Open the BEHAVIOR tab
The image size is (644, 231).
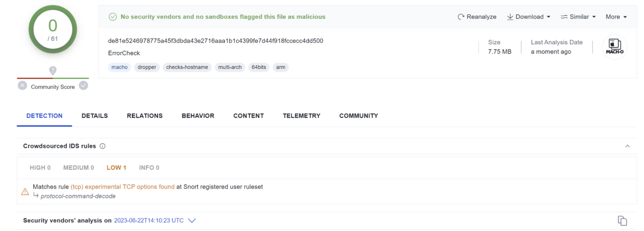(x=198, y=116)
